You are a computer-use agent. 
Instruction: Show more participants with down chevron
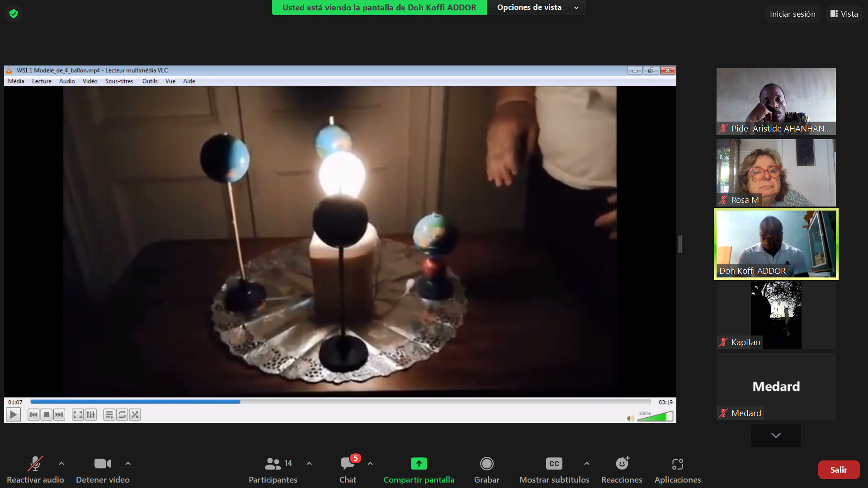(x=776, y=435)
